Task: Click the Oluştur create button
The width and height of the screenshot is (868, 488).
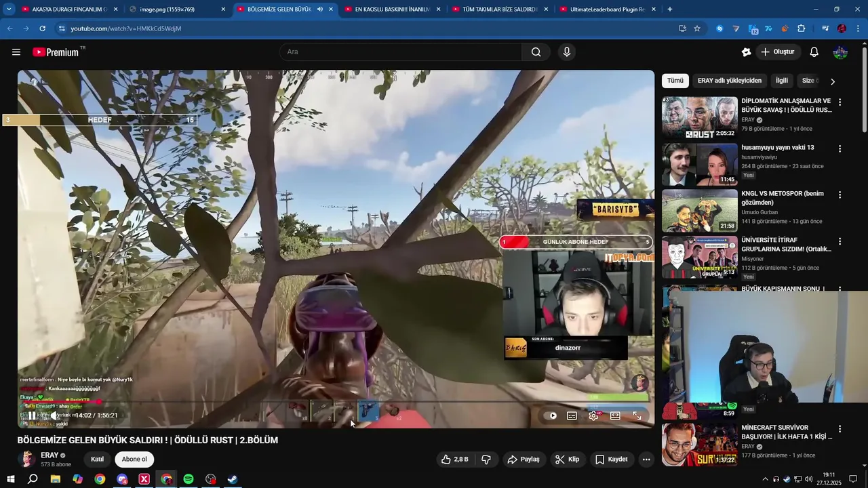Action: point(778,52)
